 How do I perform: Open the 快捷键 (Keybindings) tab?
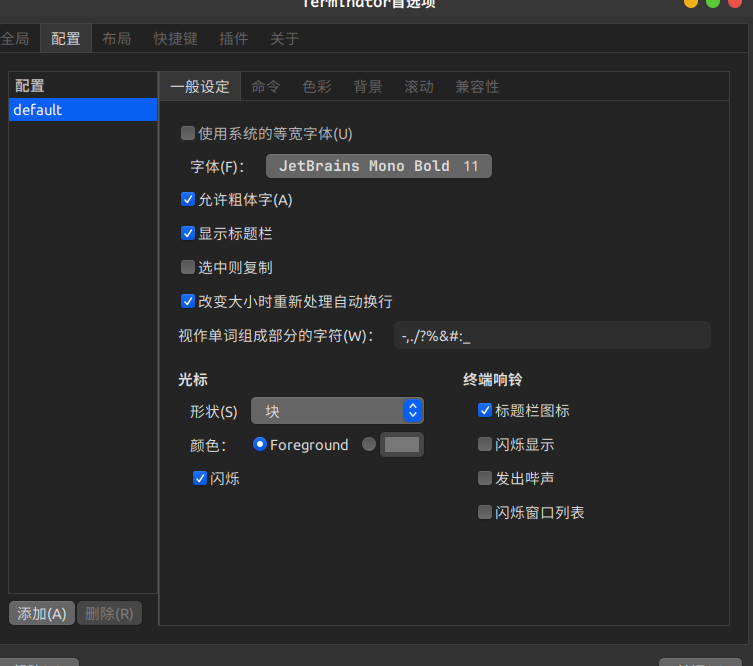pyautogui.click(x=175, y=39)
